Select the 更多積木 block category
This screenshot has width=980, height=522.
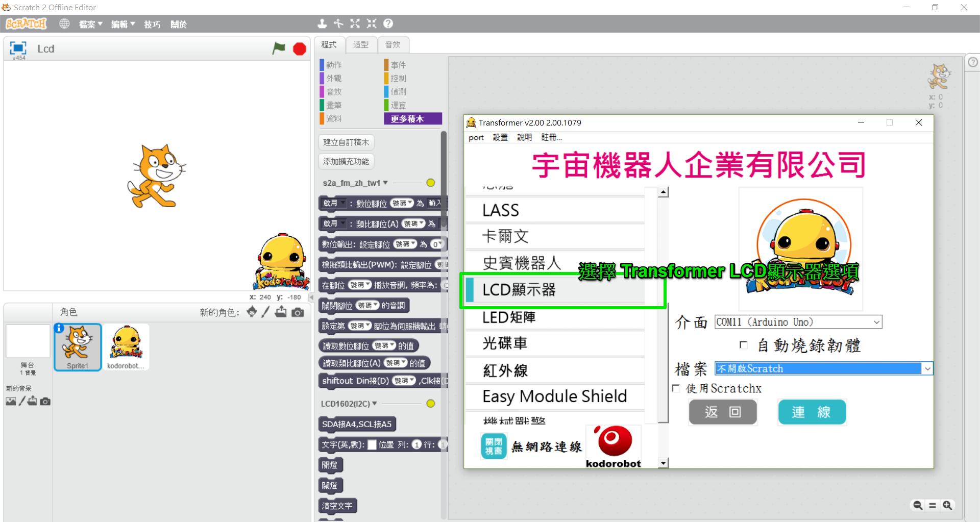point(413,118)
